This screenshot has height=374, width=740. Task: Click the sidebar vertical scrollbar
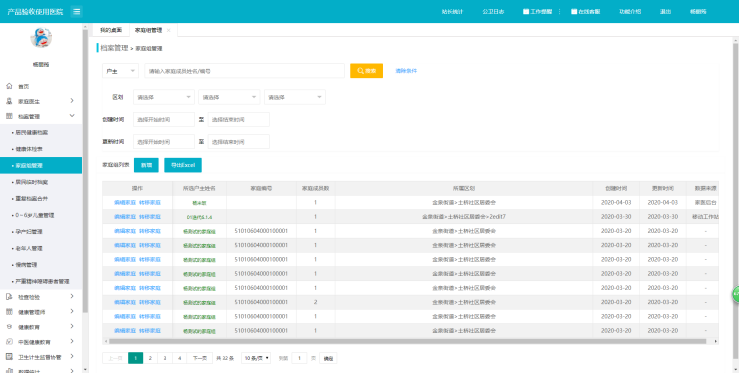(85, 170)
